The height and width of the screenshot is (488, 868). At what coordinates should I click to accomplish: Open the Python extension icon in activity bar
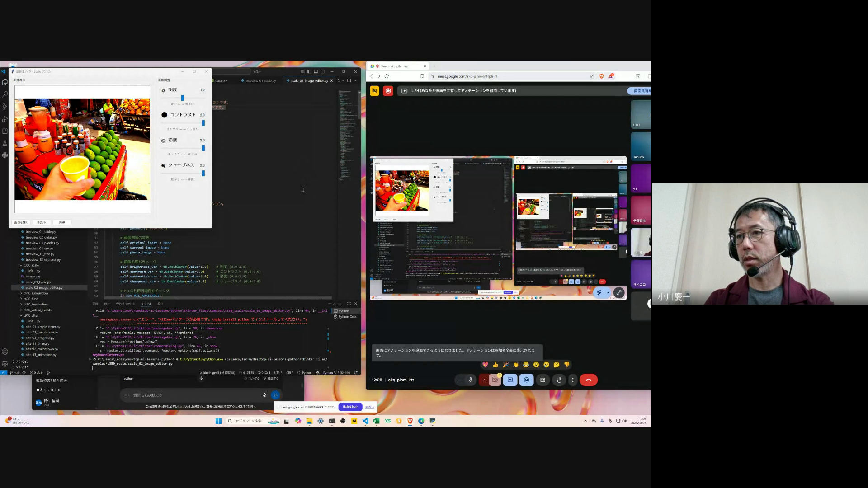coord(5,155)
